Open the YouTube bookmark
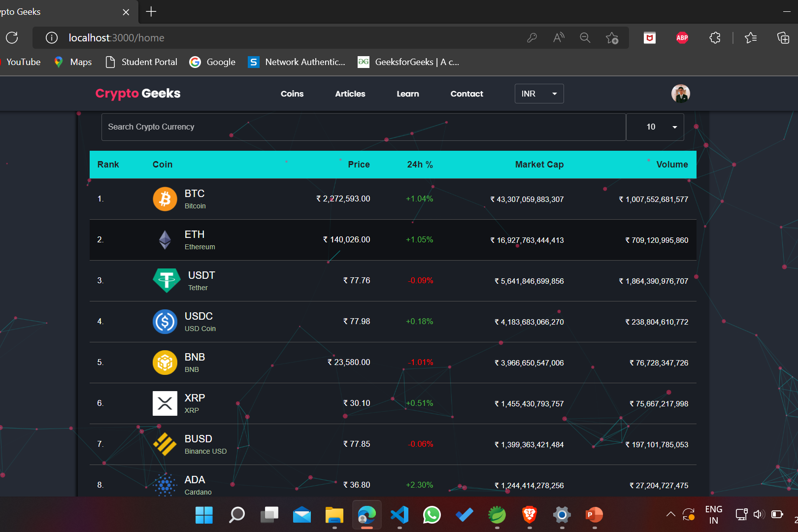Screen dimensions: 798x532 click(21, 62)
